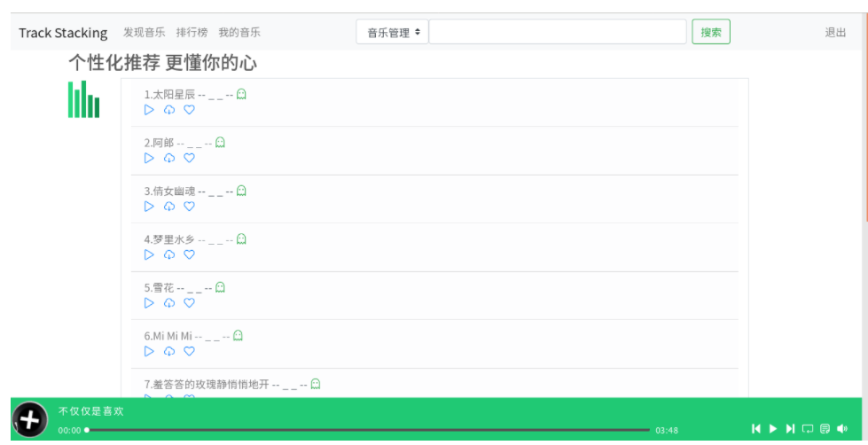Open the 我的音乐 page

pos(239,32)
